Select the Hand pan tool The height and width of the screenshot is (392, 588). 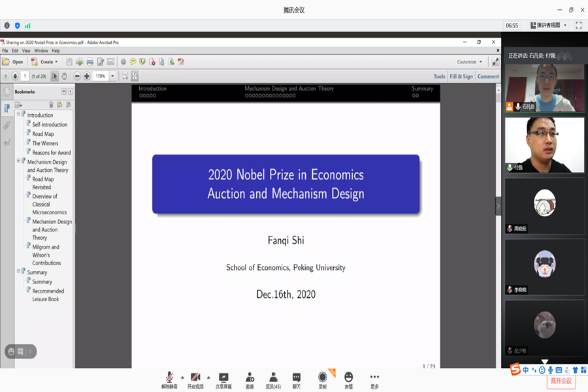(x=64, y=76)
